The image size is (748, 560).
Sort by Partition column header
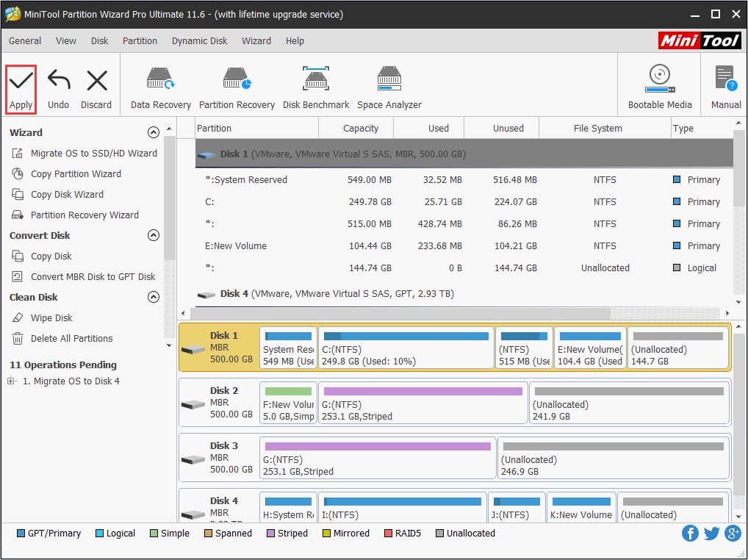pos(257,129)
